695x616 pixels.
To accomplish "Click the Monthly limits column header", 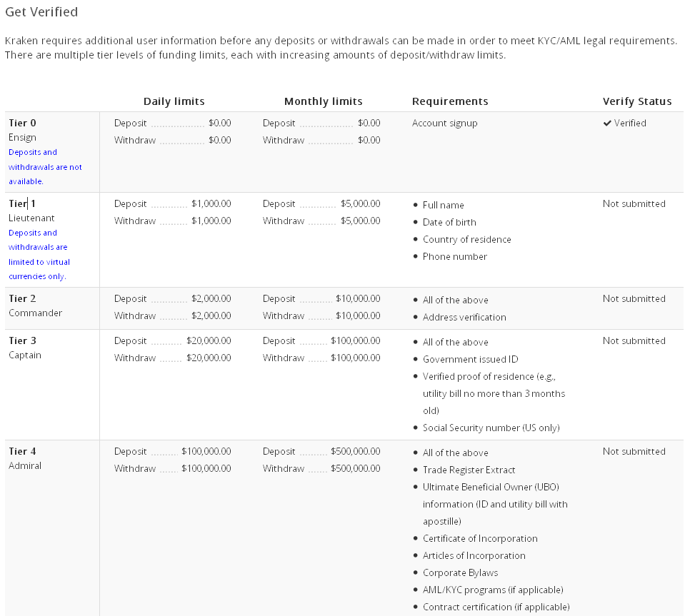I will [323, 101].
